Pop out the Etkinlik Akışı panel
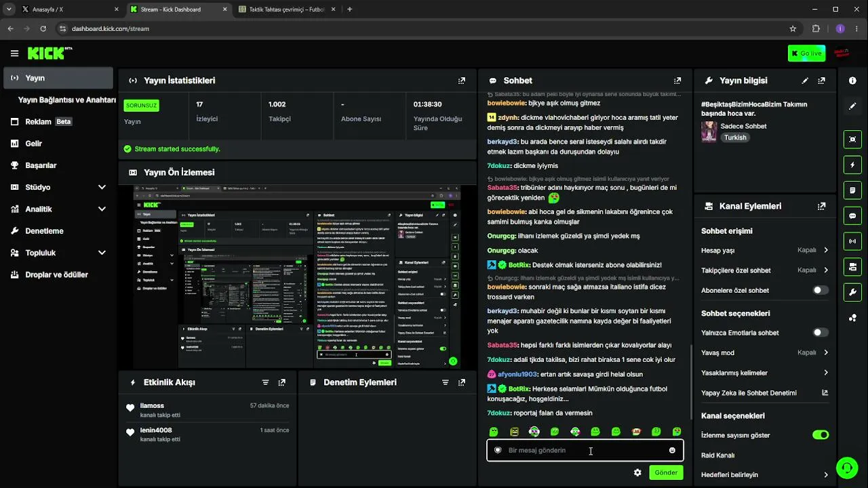 pyautogui.click(x=283, y=382)
